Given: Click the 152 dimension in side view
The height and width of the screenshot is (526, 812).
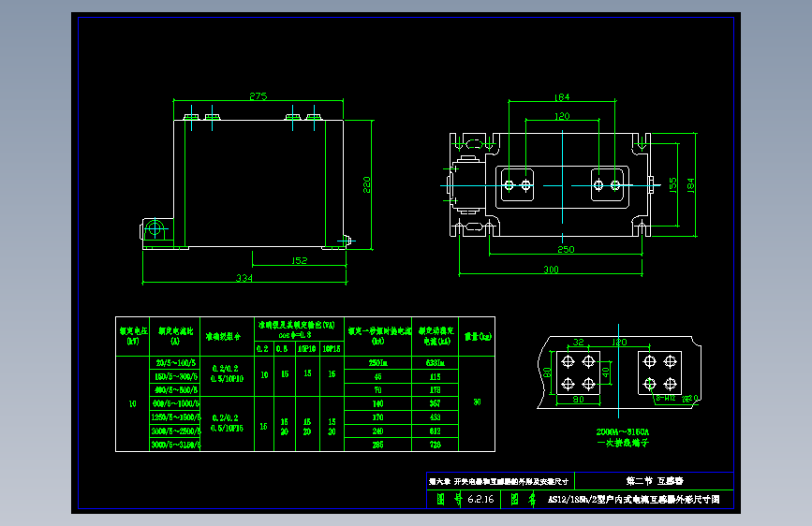Looking at the screenshot, I should pyautogui.click(x=299, y=260).
